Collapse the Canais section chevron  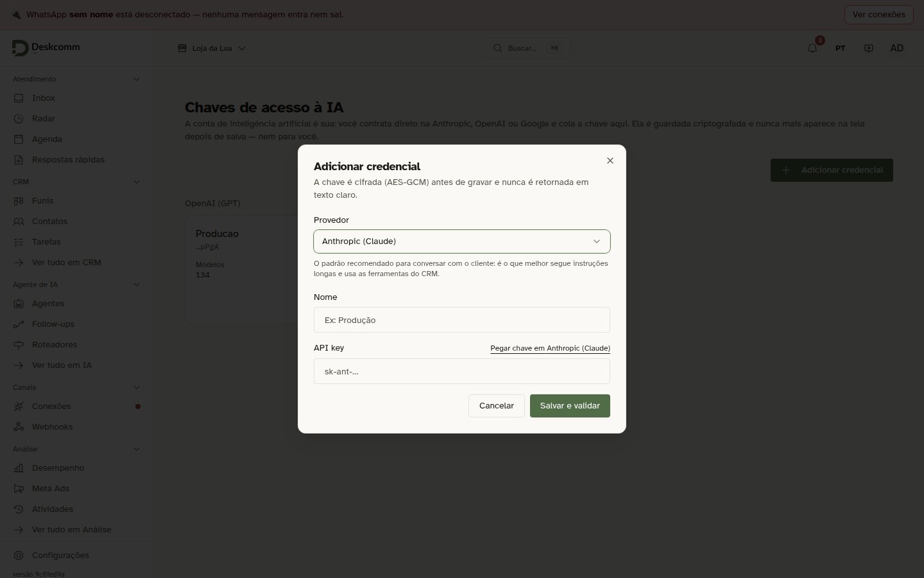tap(136, 387)
